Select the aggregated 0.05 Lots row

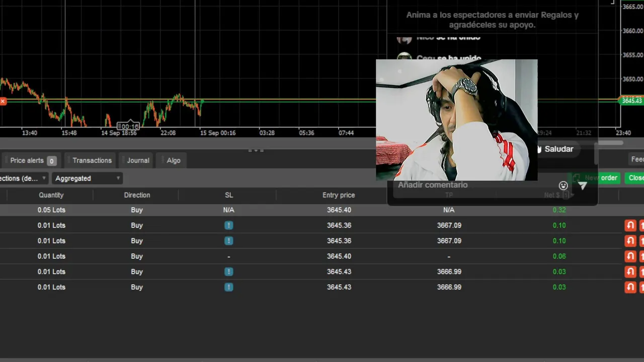(x=322, y=210)
